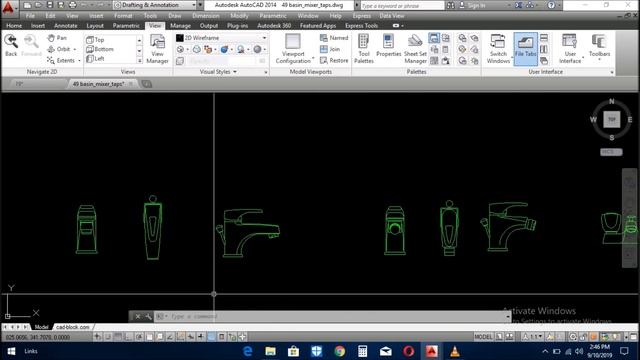Open the Help question mark icon
This screenshot has width=640, height=360.
[551, 5]
